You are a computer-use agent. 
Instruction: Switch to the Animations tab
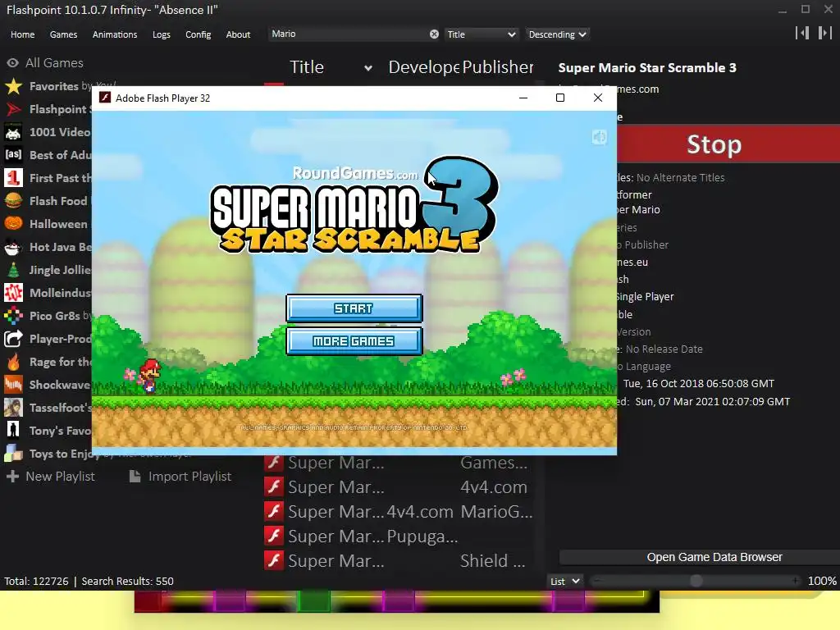point(115,34)
